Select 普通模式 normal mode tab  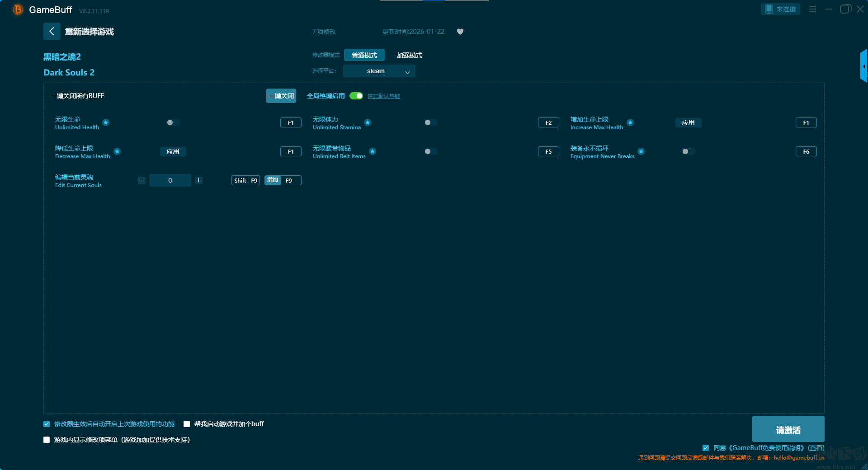364,55
